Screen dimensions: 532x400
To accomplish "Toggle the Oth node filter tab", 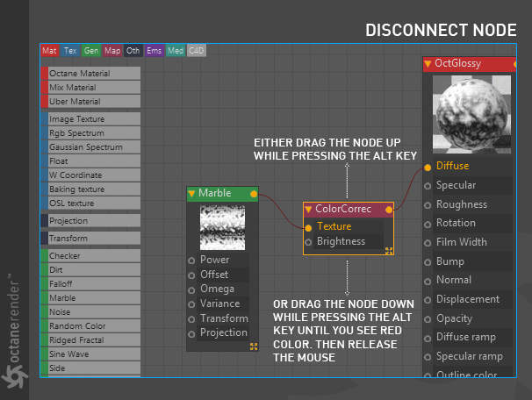I will pos(133,51).
